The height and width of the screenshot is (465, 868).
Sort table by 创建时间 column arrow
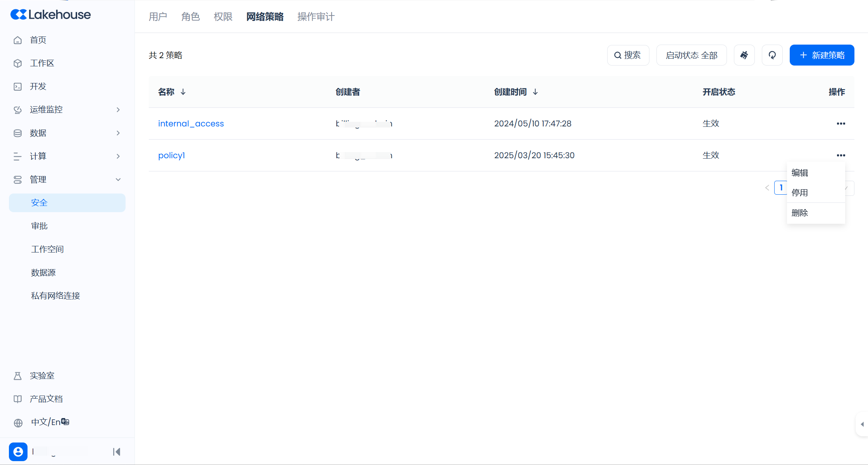535,92
